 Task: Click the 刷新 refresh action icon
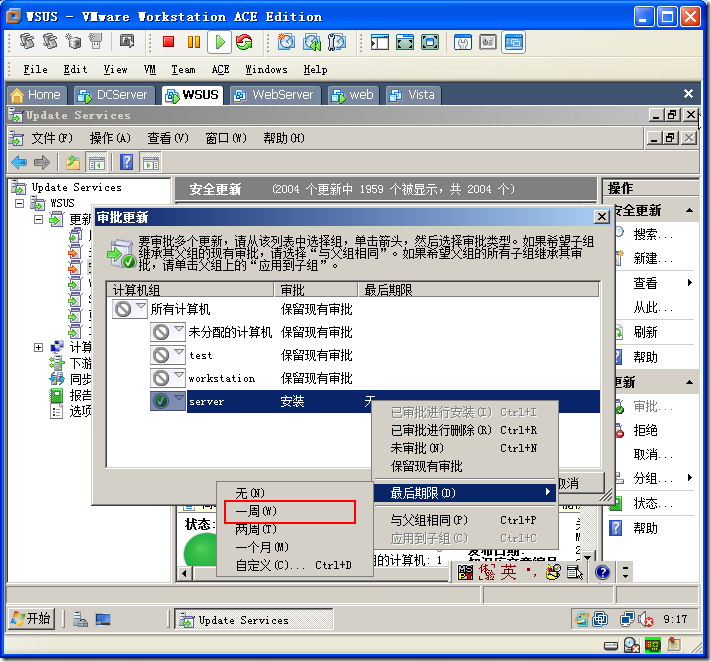click(619, 332)
